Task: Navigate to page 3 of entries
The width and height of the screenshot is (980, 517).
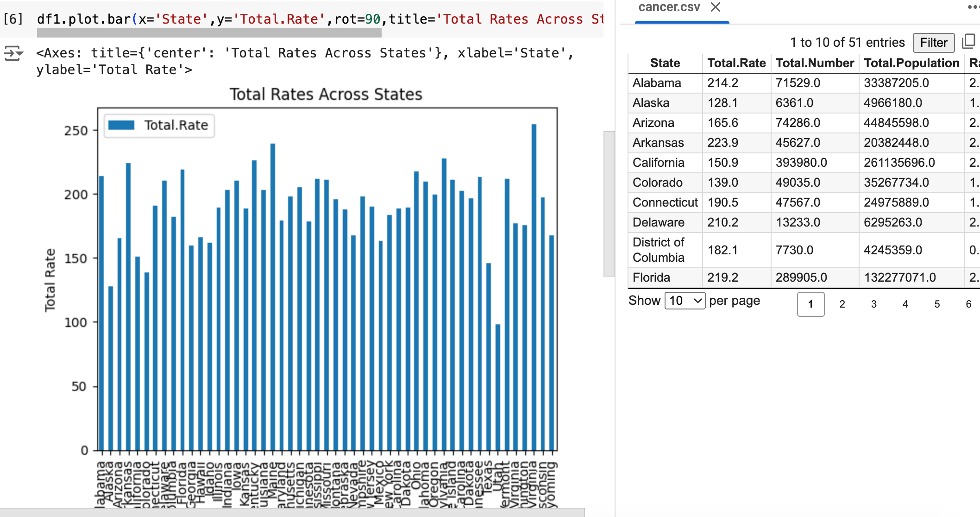Action: point(873,304)
